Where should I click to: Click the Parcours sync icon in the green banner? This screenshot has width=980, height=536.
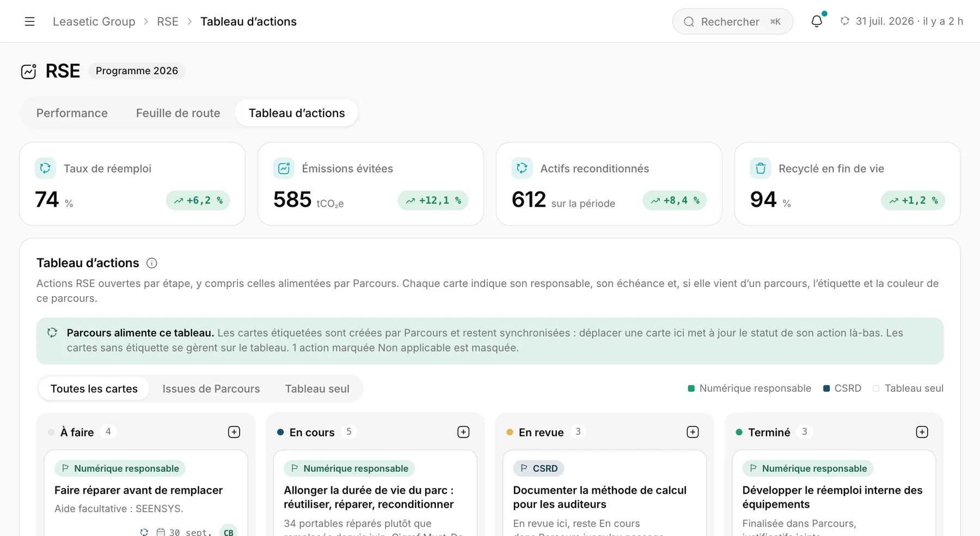point(52,332)
